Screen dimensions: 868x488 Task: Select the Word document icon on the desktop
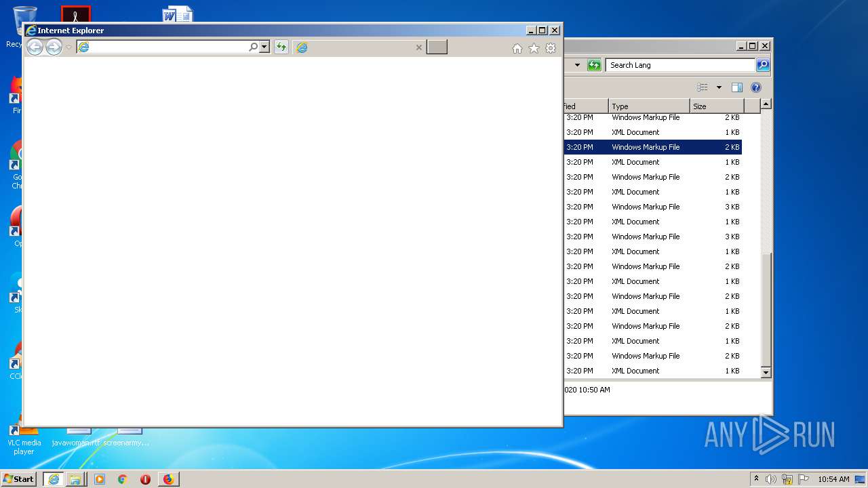178,14
